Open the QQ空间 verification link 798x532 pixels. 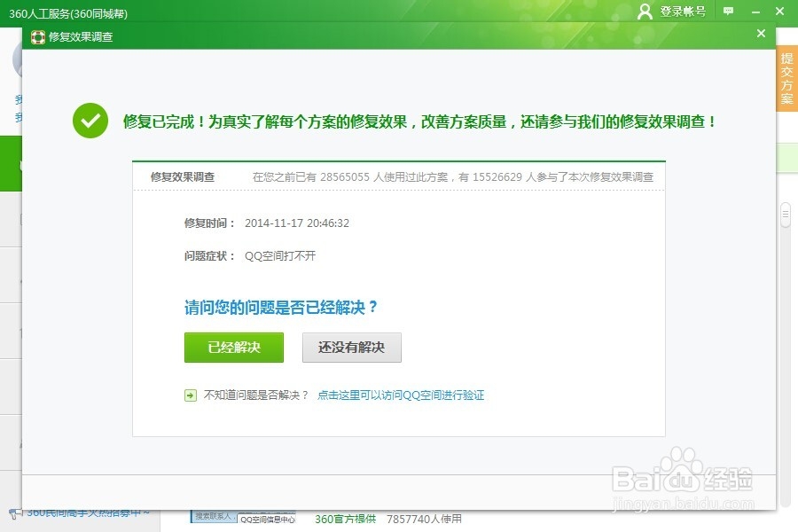pyautogui.click(x=401, y=395)
